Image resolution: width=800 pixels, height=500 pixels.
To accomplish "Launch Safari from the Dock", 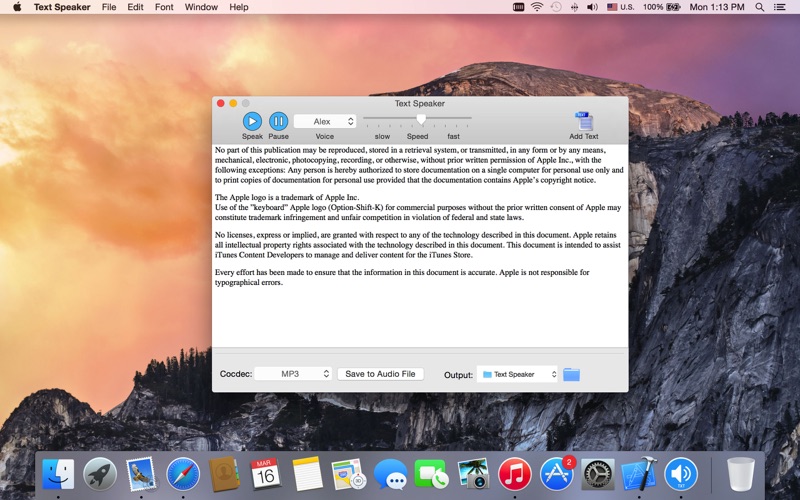I will coord(183,474).
